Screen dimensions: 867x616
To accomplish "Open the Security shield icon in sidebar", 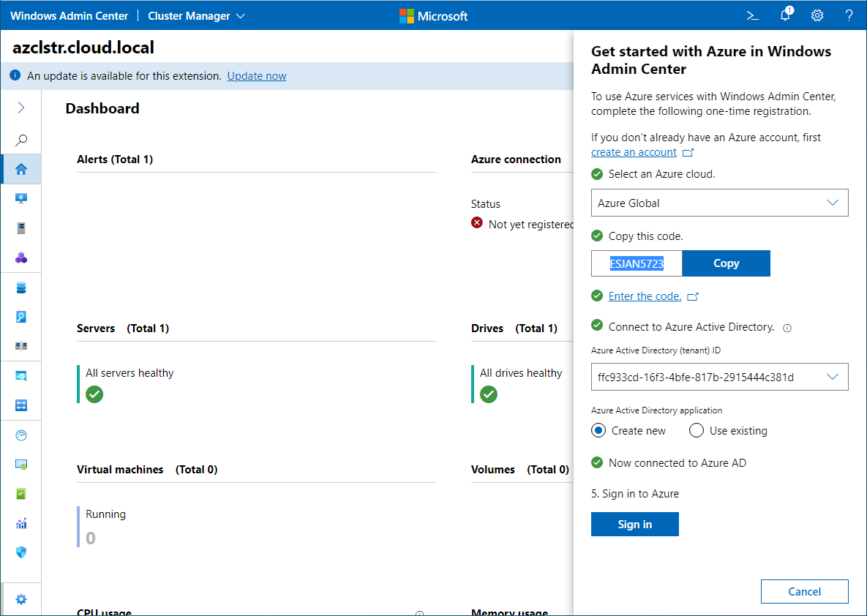I will pyautogui.click(x=21, y=552).
